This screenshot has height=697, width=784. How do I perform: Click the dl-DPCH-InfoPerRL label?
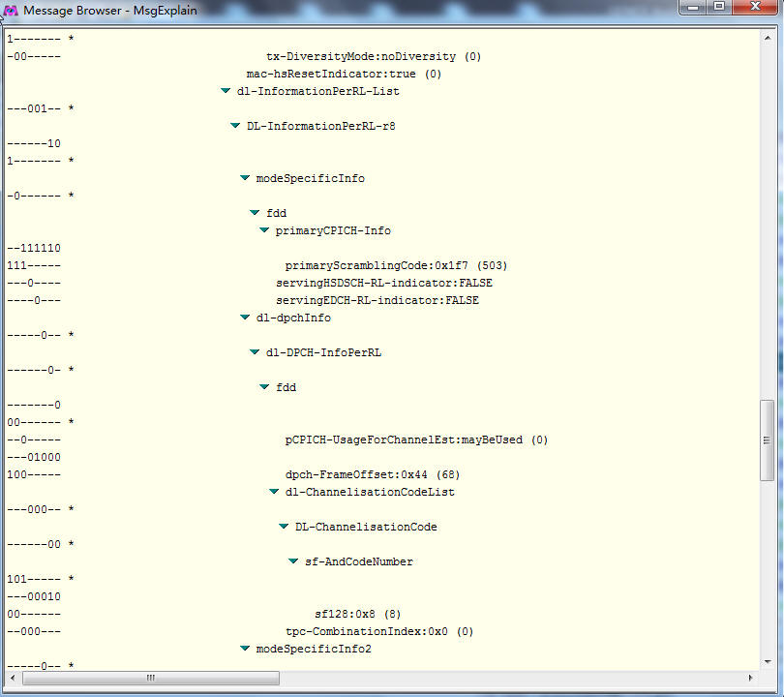(323, 352)
